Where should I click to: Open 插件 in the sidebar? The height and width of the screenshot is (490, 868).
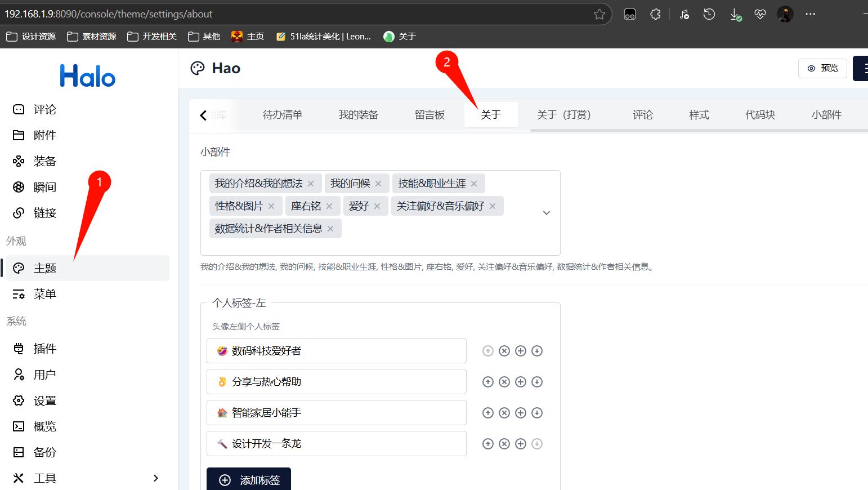click(45, 349)
